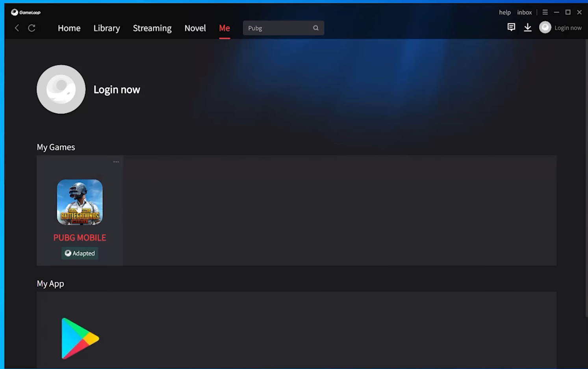The width and height of the screenshot is (588, 369).
Task: Go to the Streaming tab
Action: coord(152,28)
